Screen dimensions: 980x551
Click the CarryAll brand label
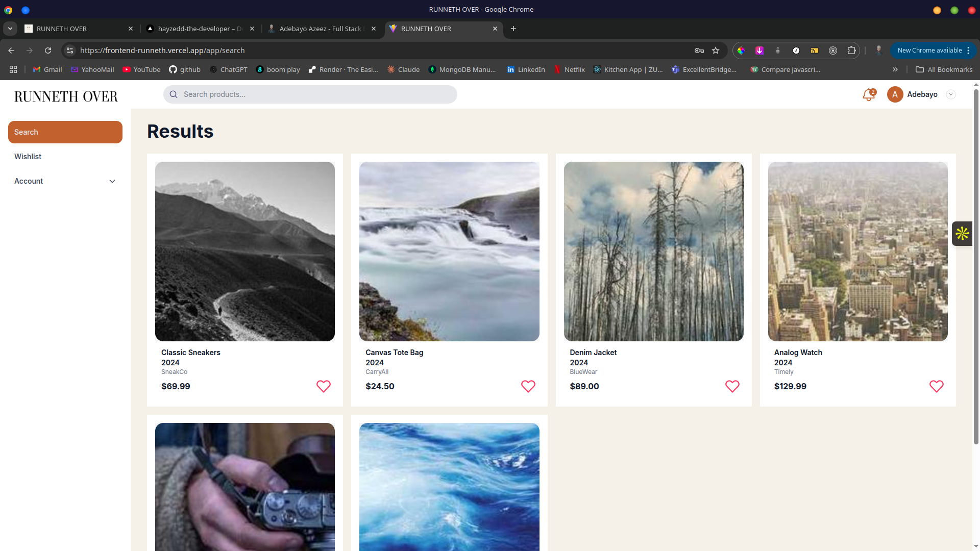(377, 372)
